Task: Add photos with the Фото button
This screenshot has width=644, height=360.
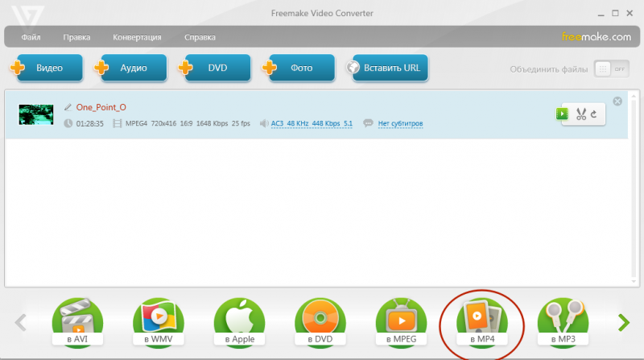Action: tap(299, 68)
